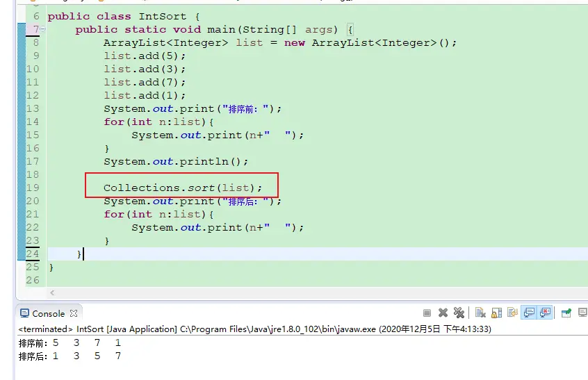Click line number 24 in the gutter
This screenshot has width=588, height=380.
[x=33, y=254]
